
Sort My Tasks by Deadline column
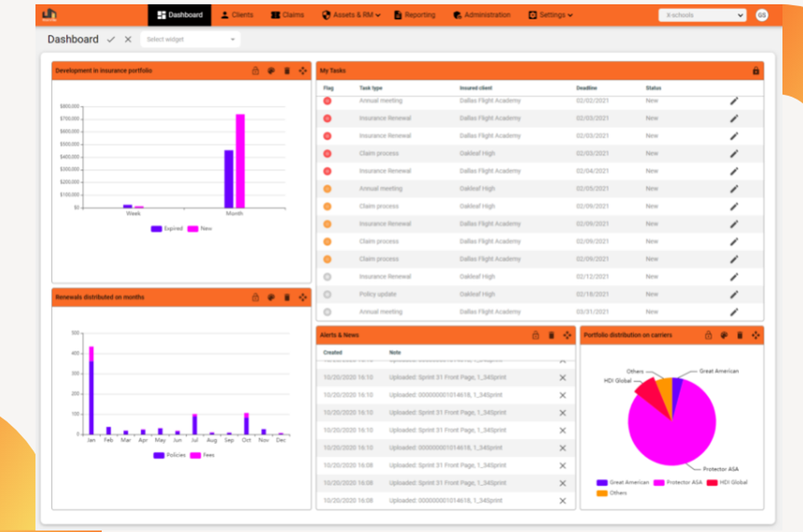(x=586, y=88)
